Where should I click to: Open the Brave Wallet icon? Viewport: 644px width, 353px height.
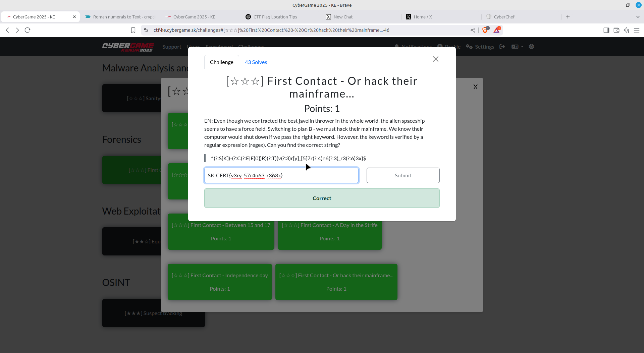[616, 30]
